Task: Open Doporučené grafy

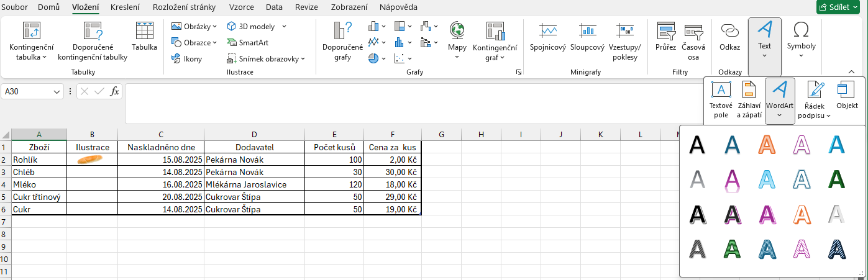Action: click(342, 41)
